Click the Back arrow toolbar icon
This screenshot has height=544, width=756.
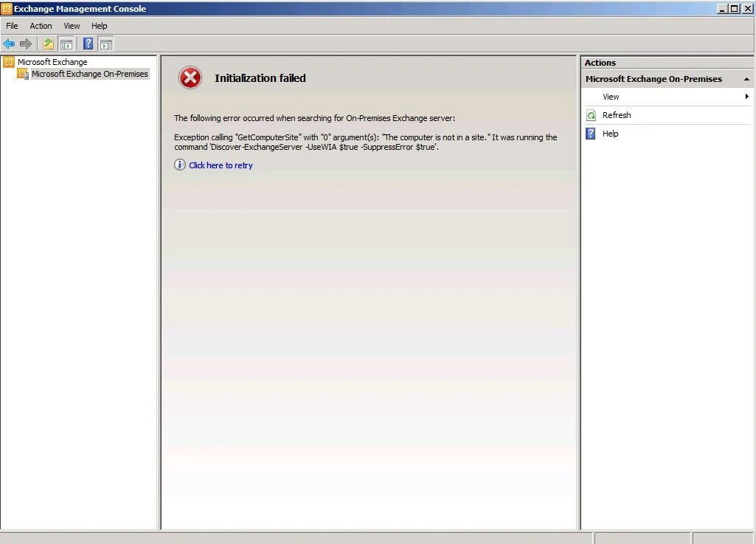(x=9, y=44)
